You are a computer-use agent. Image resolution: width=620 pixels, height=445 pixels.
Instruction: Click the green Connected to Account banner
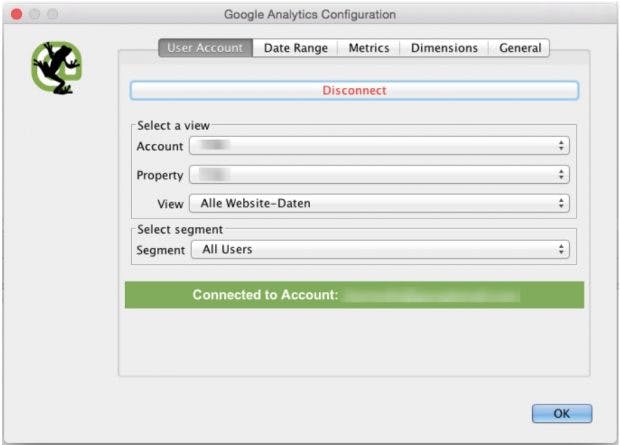354,295
